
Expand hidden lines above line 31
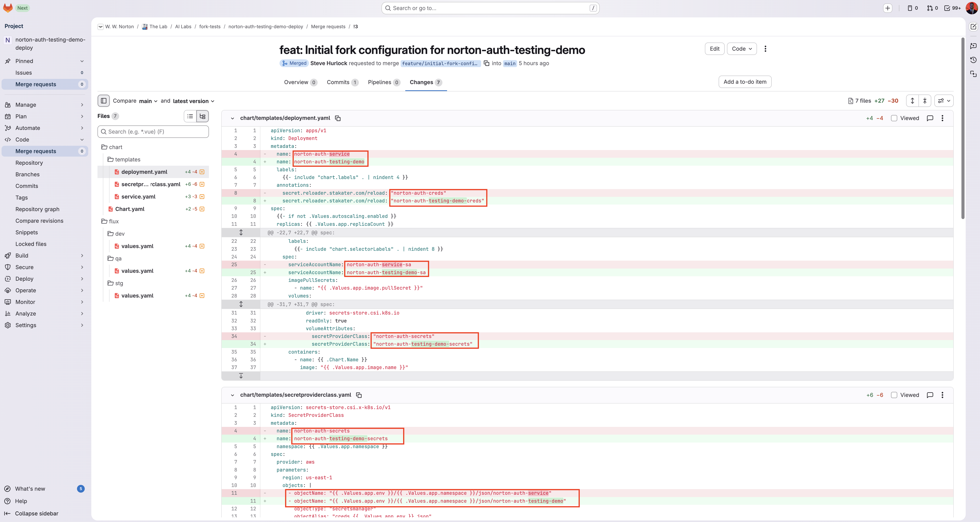tap(241, 304)
